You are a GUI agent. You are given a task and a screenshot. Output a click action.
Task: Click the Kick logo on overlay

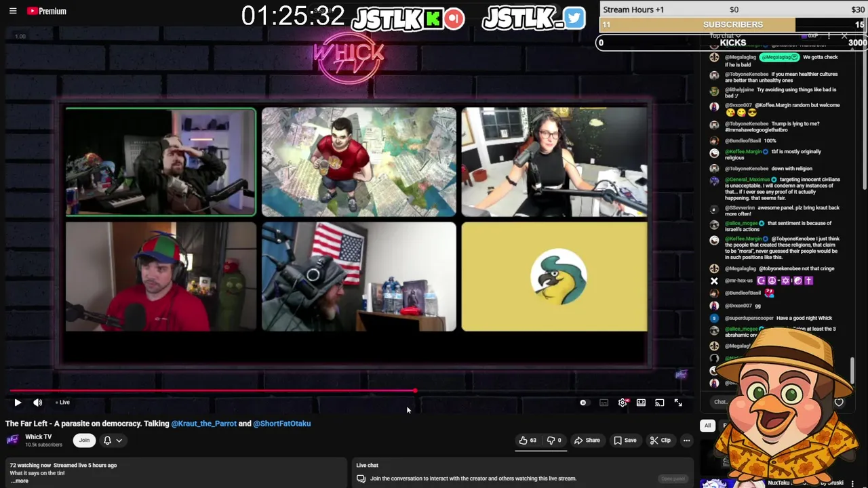pos(433,19)
